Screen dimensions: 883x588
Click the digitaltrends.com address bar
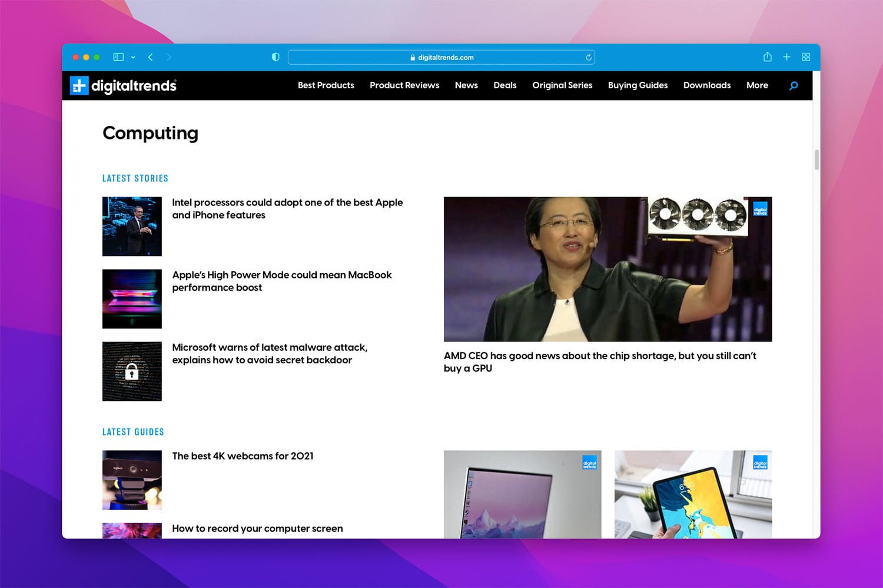click(441, 57)
